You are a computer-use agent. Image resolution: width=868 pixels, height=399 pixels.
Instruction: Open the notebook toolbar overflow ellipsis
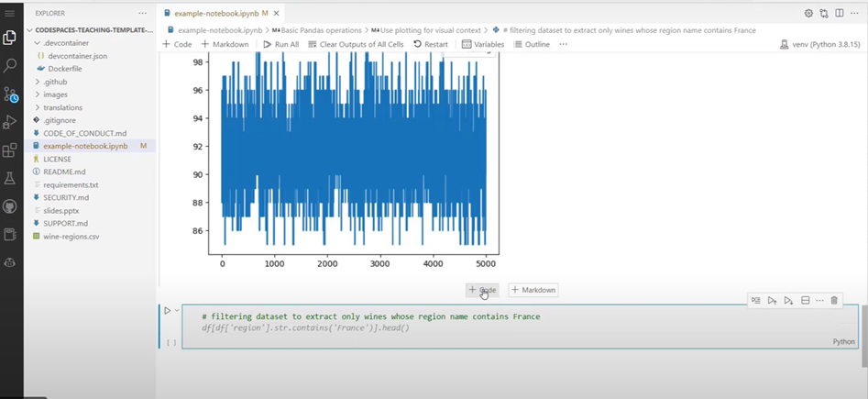point(564,44)
